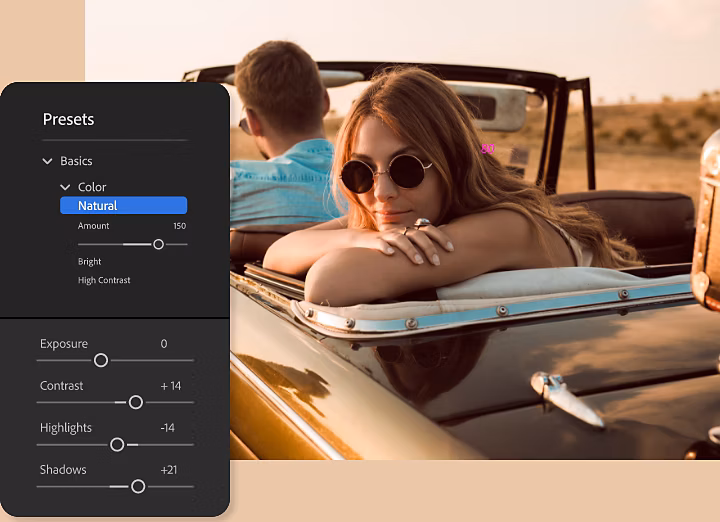Collapse the Basics preset group chevron
Viewport: 720px width, 522px height.
(x=47, y=161)
